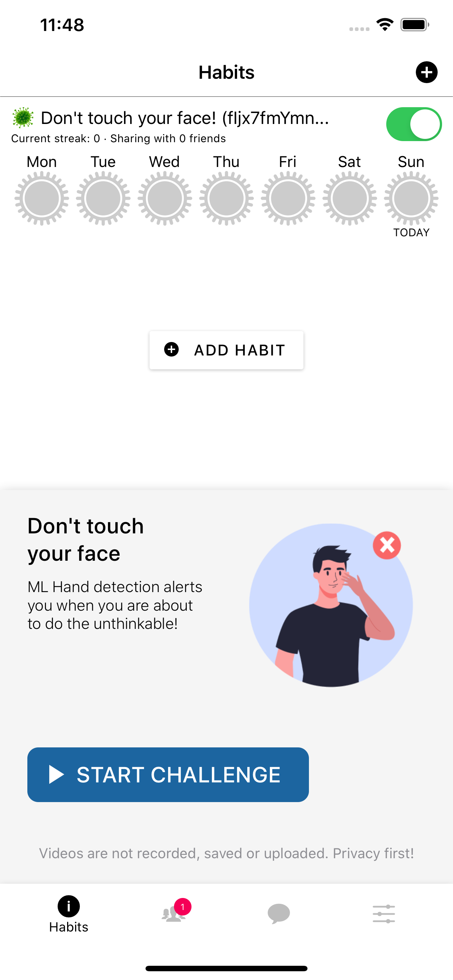Tap the green virus icon beside the habit title

tap(23, 117)
